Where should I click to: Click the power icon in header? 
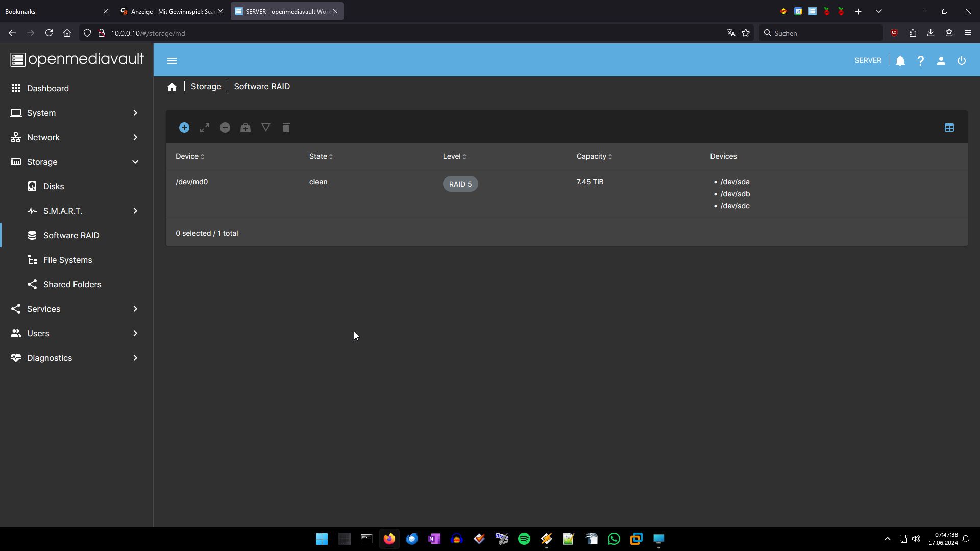(x=962, y=61)
